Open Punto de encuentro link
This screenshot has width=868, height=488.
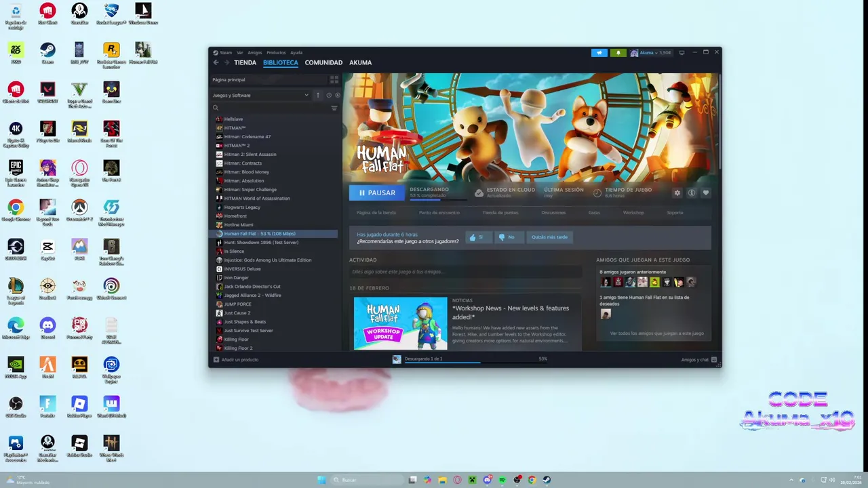(439, 213)
